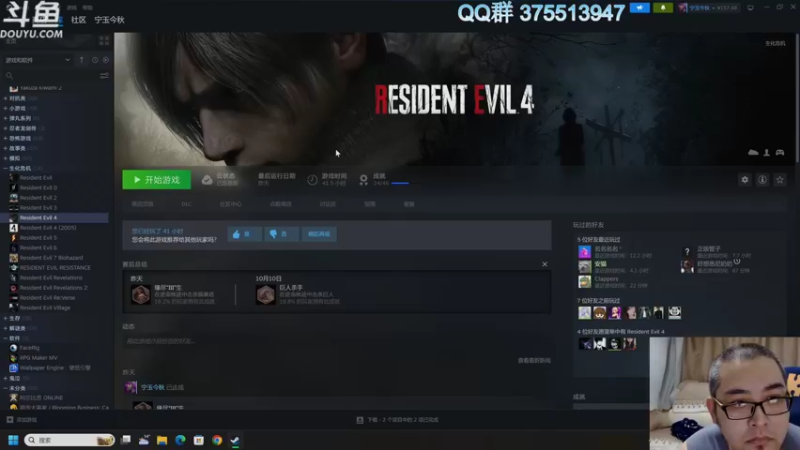Open game settings gear icon

(745, 180)
